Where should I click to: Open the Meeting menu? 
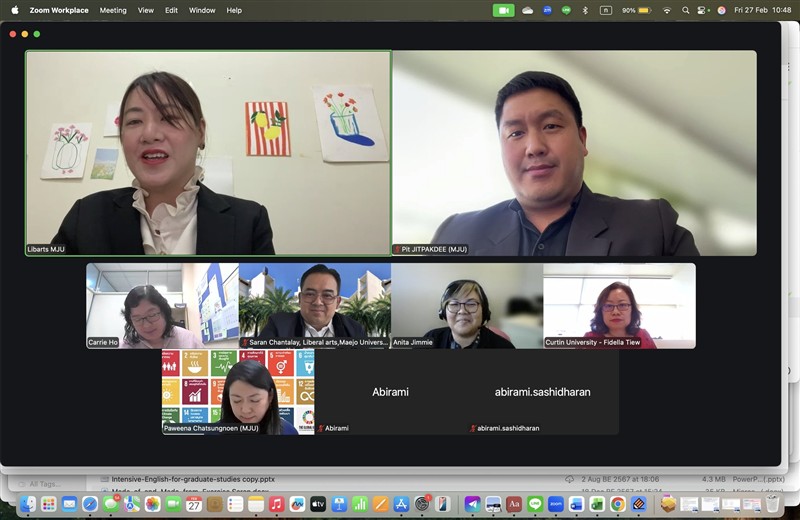pos(113,10)
